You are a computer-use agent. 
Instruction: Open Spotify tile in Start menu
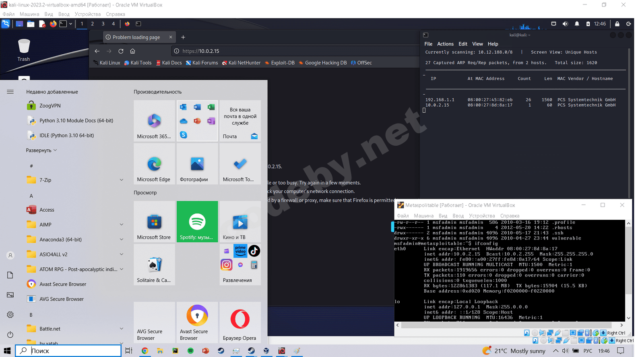coord(197,222)
